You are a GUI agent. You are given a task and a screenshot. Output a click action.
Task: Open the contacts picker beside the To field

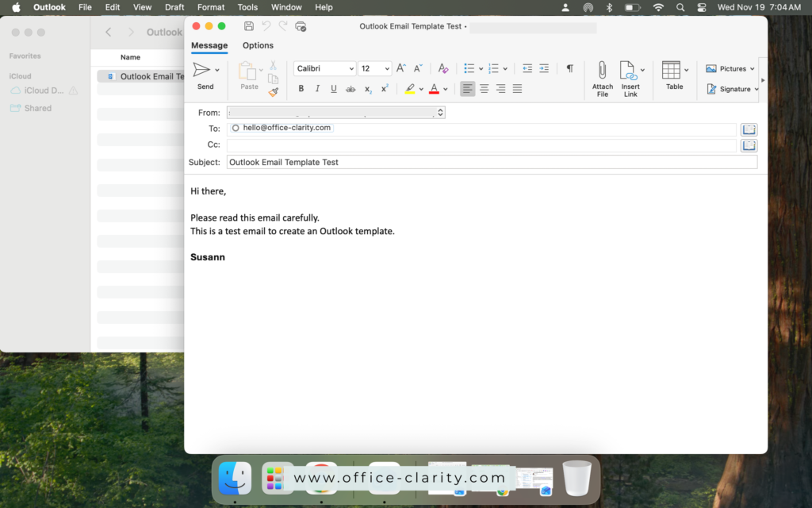[x=748, y=128]
